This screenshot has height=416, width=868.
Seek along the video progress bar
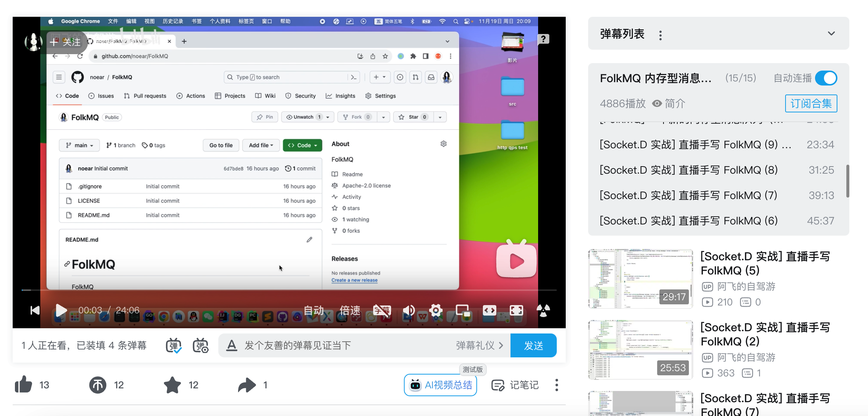(289, 290)
